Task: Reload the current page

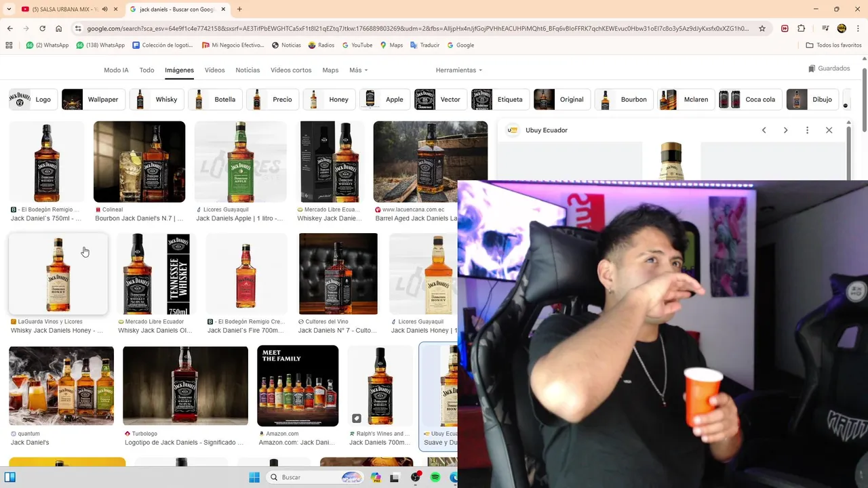Action: [42, 28]
